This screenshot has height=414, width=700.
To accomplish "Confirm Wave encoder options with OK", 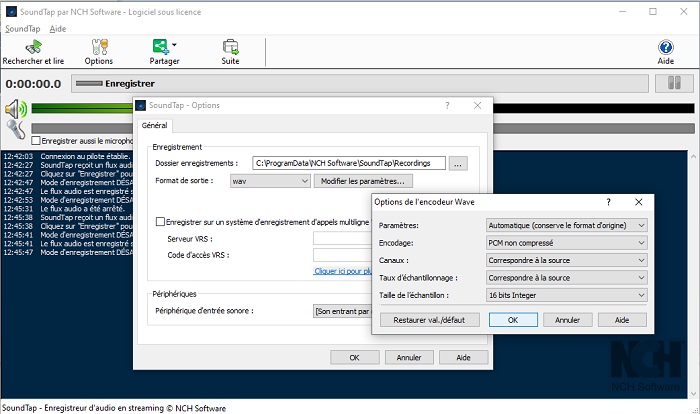I will (x=513, y=320).
